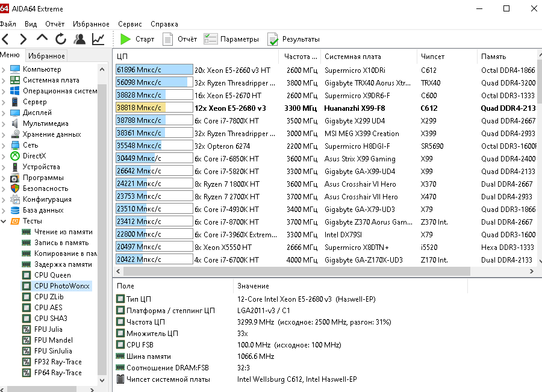Click the DirectX Xbox logo icon
The width and height of the screenshot is (542, 392).
tap(15, 156)
